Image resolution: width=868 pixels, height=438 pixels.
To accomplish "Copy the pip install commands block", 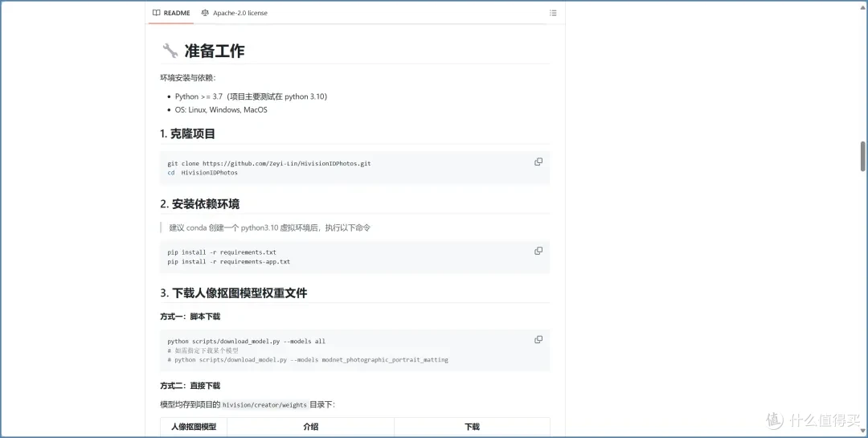I will point(538,251).
